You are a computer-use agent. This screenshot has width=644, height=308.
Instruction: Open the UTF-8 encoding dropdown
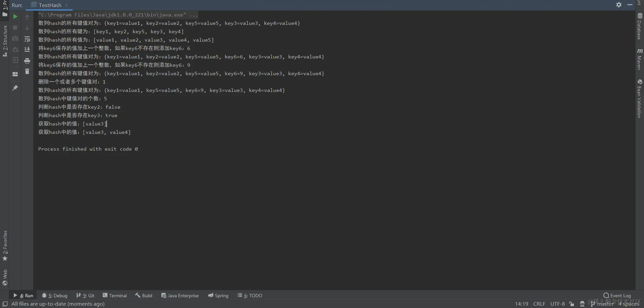(x=557, y=304)
